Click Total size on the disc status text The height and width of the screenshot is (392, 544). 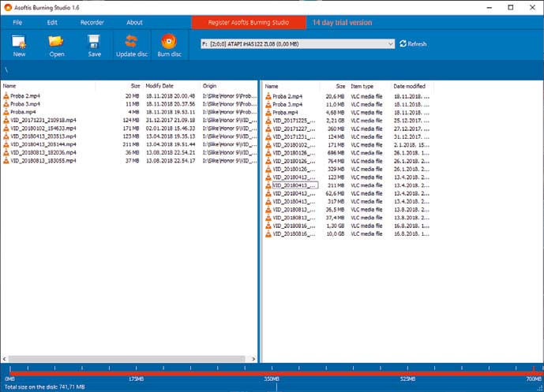coord(44,386)
